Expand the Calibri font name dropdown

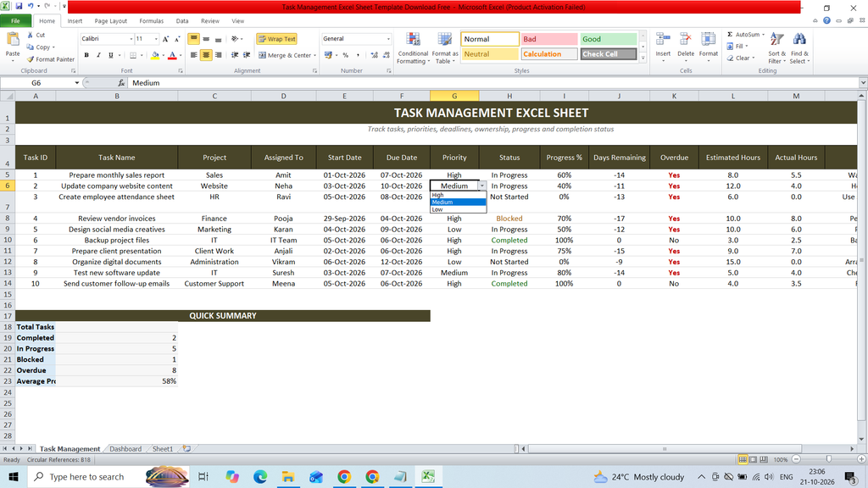coord(131,39)
